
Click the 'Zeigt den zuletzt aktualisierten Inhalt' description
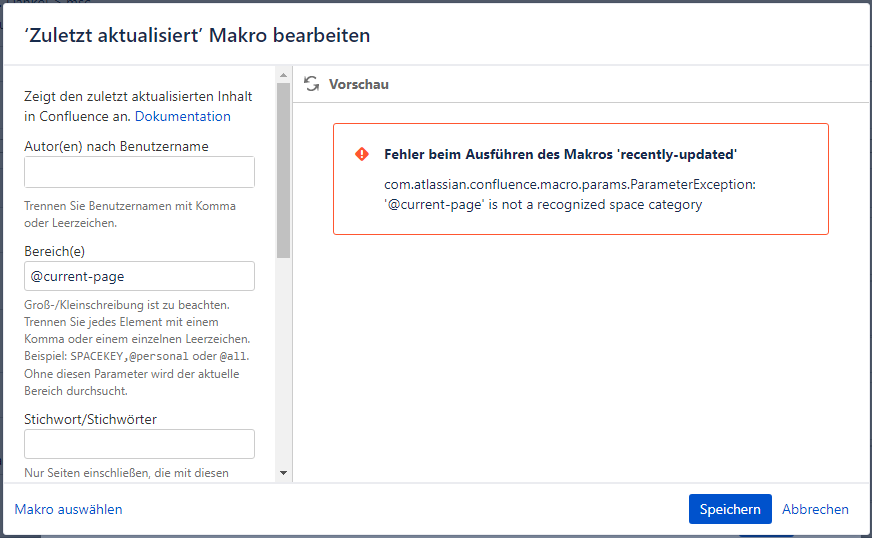pos(138,106)
